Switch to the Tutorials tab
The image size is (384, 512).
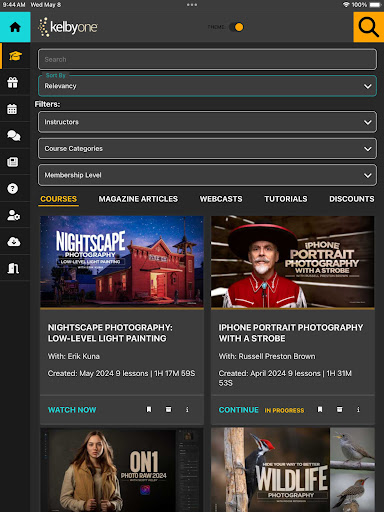click(286, 199)
